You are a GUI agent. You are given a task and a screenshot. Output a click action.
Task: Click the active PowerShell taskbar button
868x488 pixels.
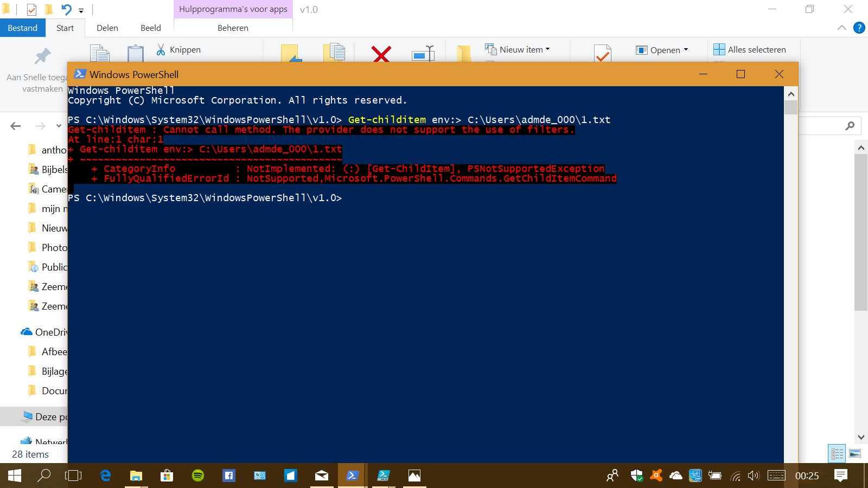(352, 476)
